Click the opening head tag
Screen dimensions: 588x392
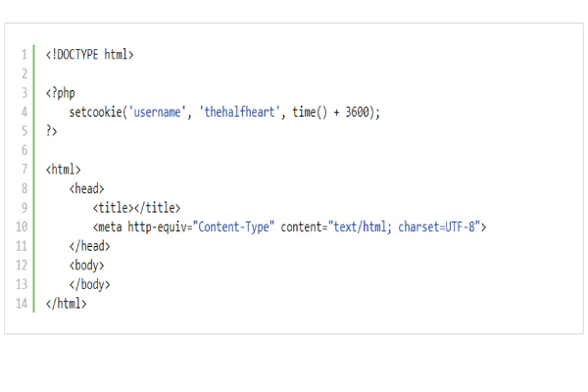point(87,188)
